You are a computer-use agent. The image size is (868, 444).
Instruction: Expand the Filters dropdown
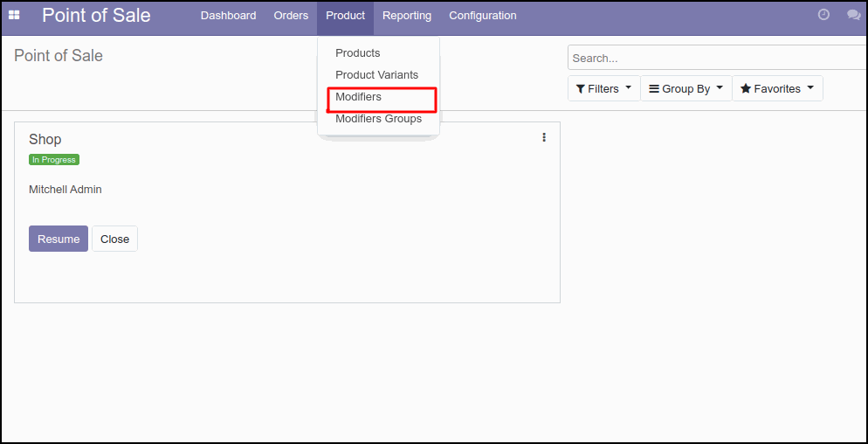(x=604, y=88)
